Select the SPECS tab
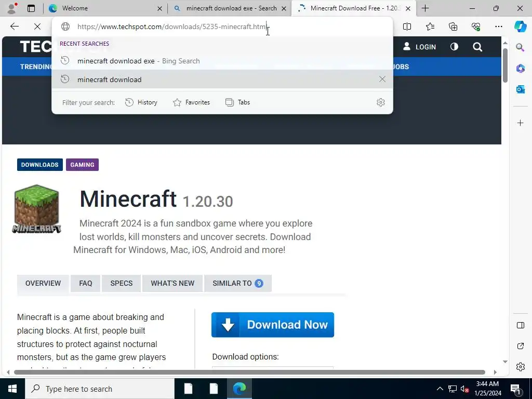The image size is (532, 399). tap(122, 283)
